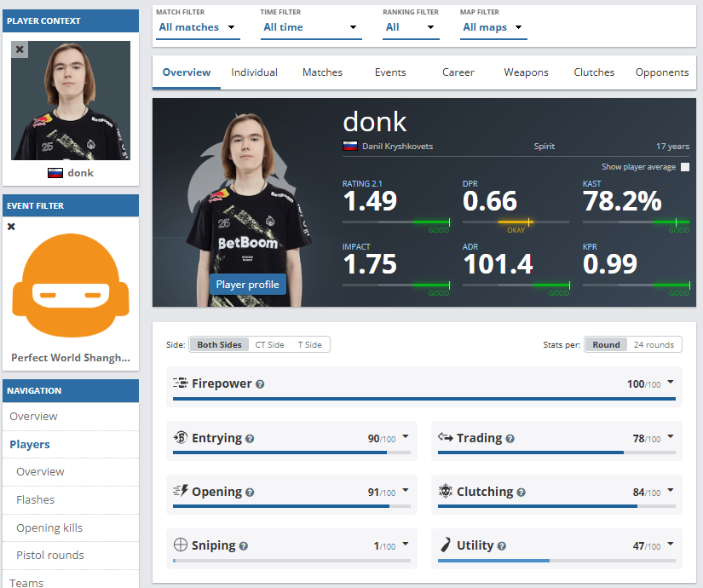Click the Entrying category icon
The height and width of the screenshot is (588, 703).
pyautogui.click(x=181, y=437)
